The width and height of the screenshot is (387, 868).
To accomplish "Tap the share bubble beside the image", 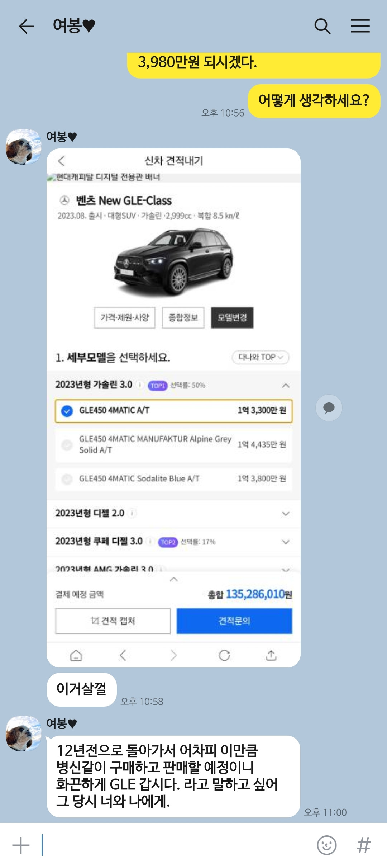I will (x=329, y=408).
